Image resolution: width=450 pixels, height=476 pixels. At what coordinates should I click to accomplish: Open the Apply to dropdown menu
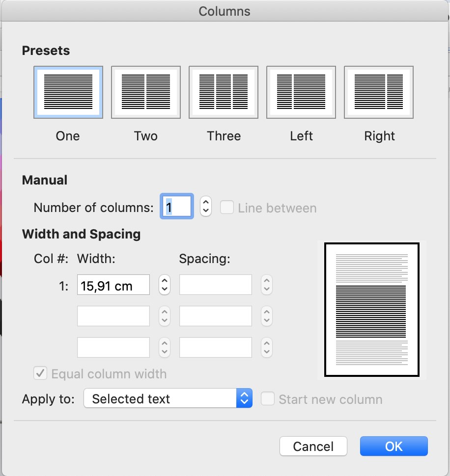(168, 398)
